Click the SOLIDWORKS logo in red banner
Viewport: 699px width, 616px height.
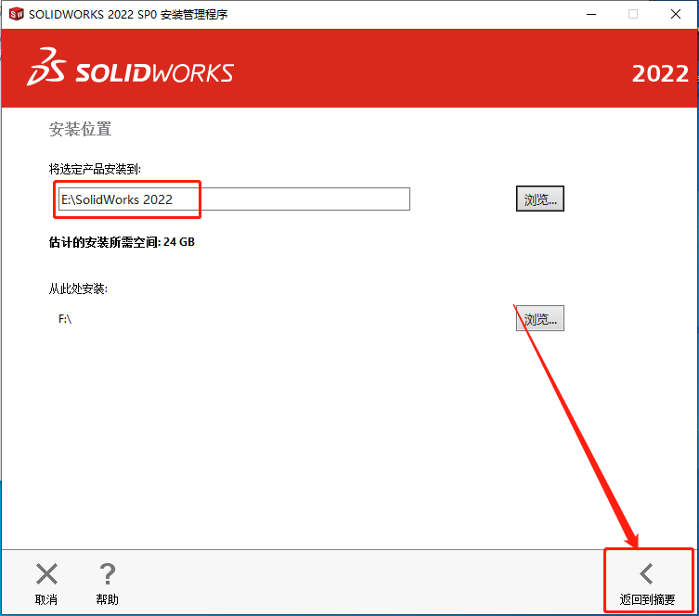tap(130, 68)
